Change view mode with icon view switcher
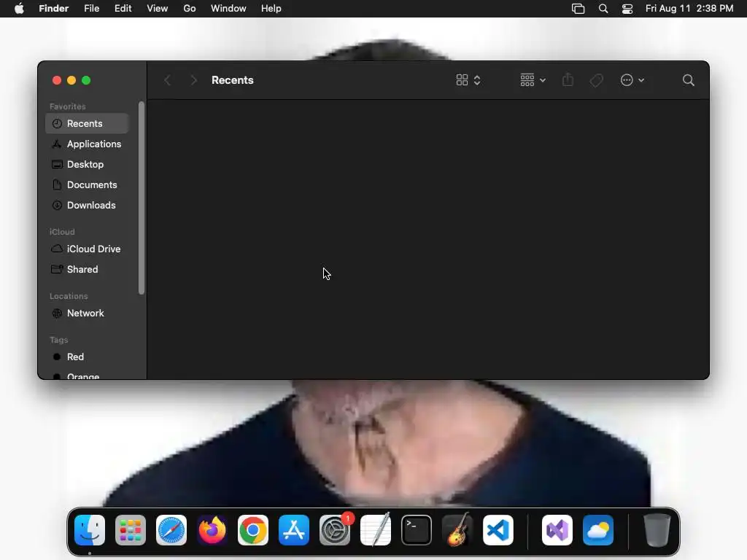The height and width of the screenshot is (560, 747). pos(468,80)
